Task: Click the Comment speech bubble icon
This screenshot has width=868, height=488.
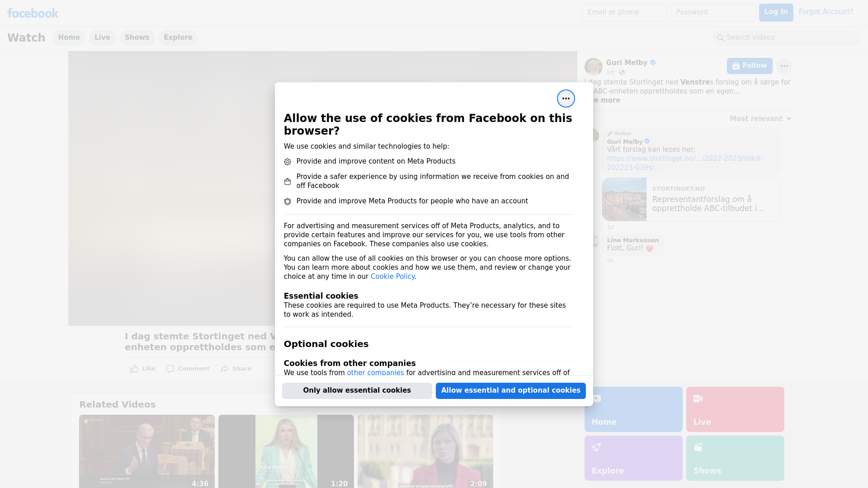Action: click(170, 369)
